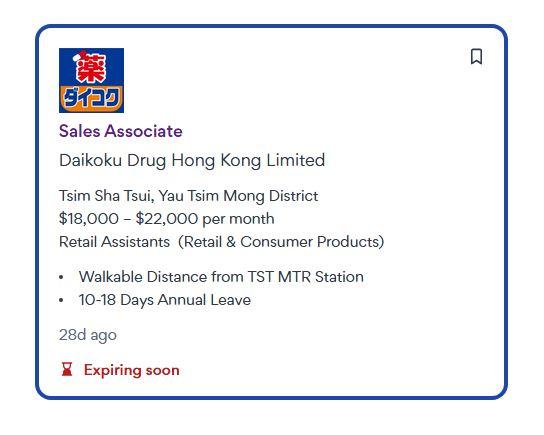This screenshot has width=544, height=435.
Task: Click the red medicine kanji in logo
Action: pyautogui.click(x=91, y=67)
